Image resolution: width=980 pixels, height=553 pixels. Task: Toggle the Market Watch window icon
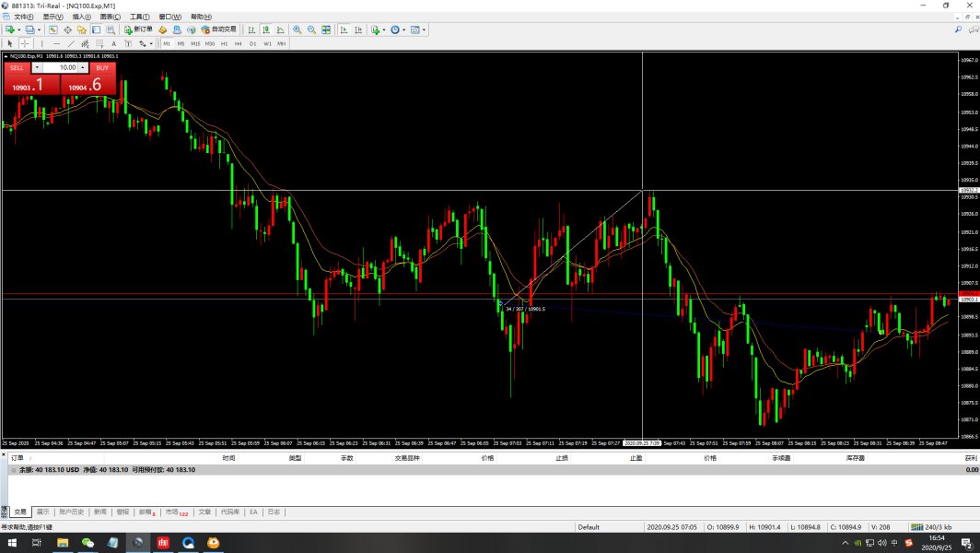[53, 29]
